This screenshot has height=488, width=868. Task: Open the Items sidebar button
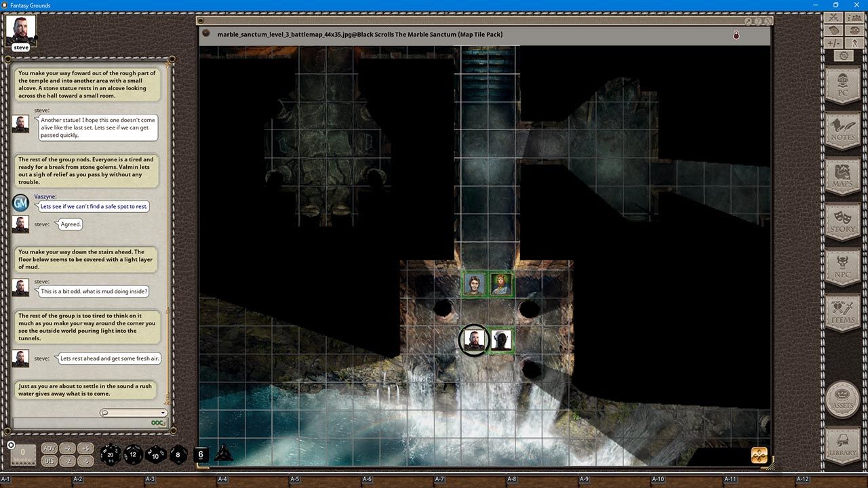point(844,313)
